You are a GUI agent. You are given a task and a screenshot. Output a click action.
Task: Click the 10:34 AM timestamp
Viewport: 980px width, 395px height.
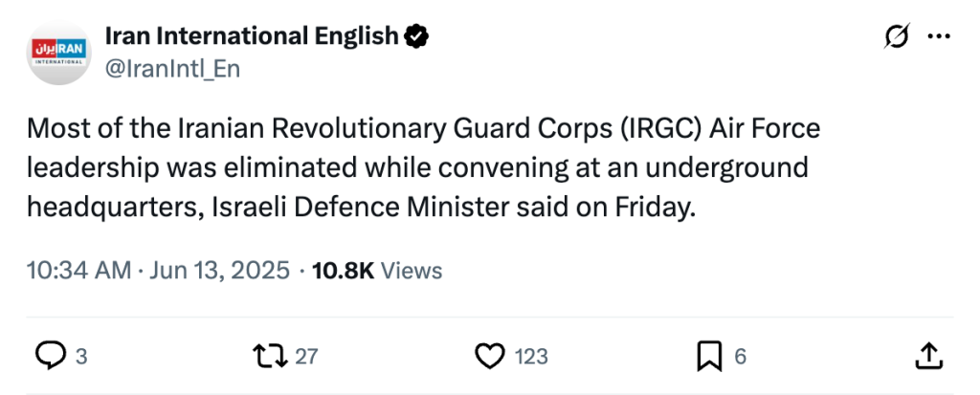pyautogui.click(x=79, y=271)
